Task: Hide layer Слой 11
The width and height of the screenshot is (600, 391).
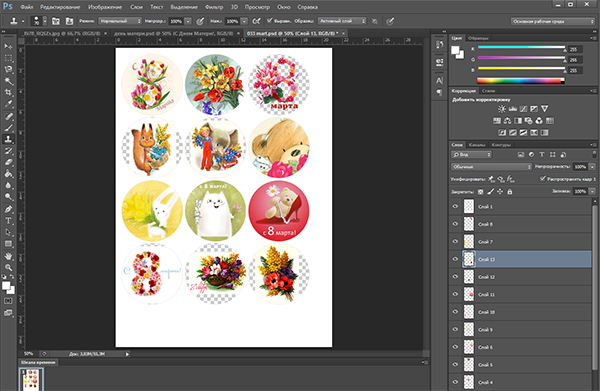Action: point(455,294)
